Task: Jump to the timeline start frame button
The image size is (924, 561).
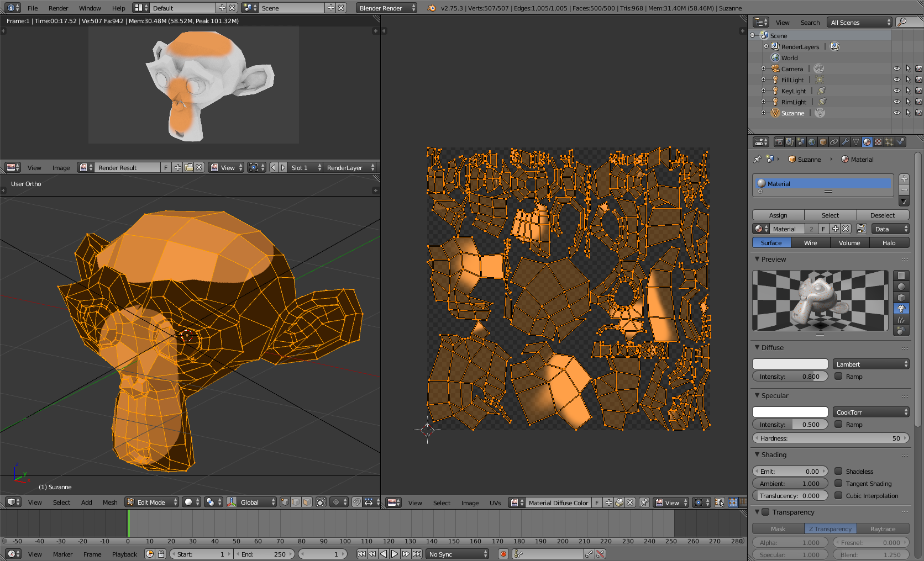Action: (x=361, y=554)
